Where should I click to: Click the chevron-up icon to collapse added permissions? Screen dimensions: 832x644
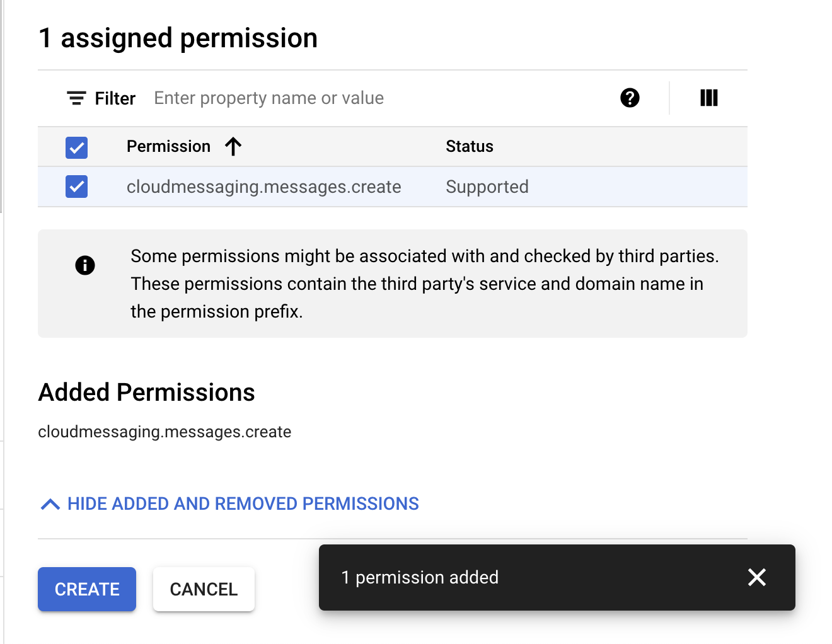50,504
